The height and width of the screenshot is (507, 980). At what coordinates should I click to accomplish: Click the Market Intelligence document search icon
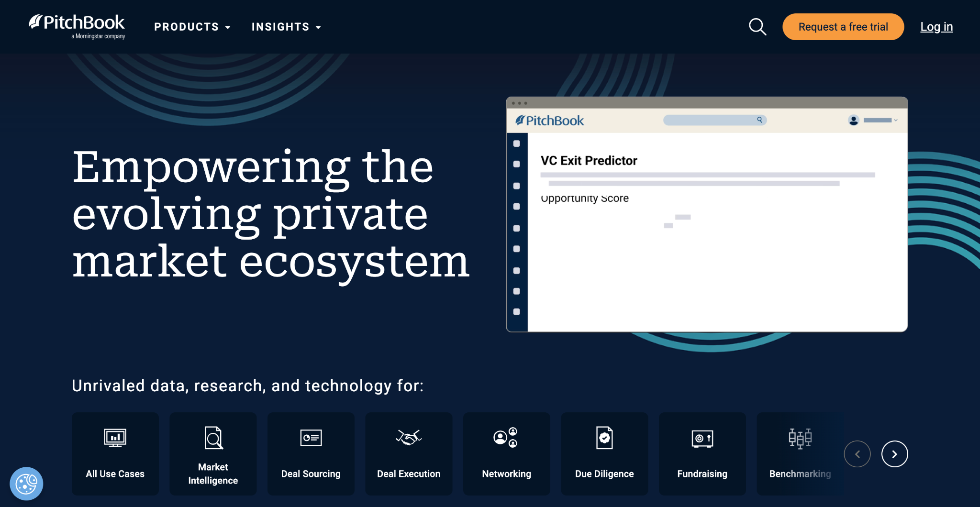pos(213,438)
